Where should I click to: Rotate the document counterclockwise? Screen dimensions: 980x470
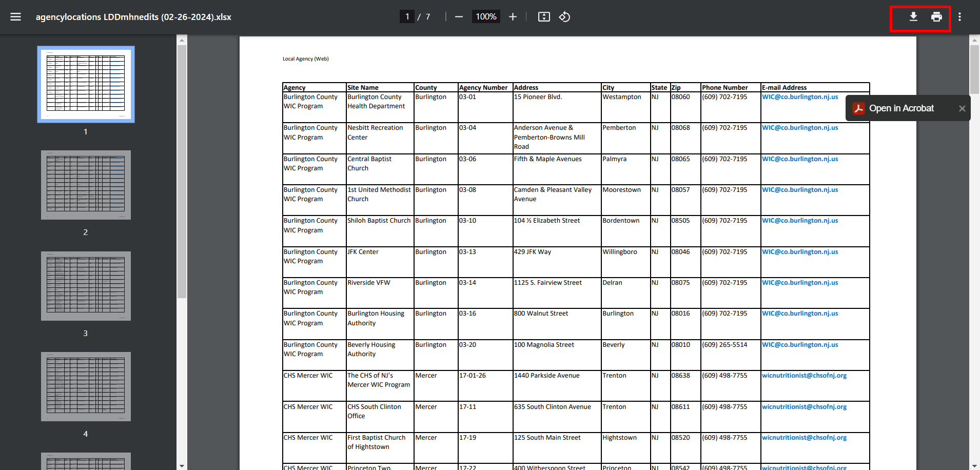(x=564, y=17)
